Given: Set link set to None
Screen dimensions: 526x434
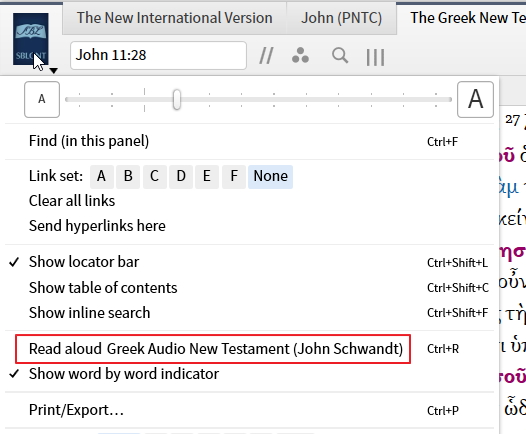Looking at the screenshot, I should click(270, 176).
